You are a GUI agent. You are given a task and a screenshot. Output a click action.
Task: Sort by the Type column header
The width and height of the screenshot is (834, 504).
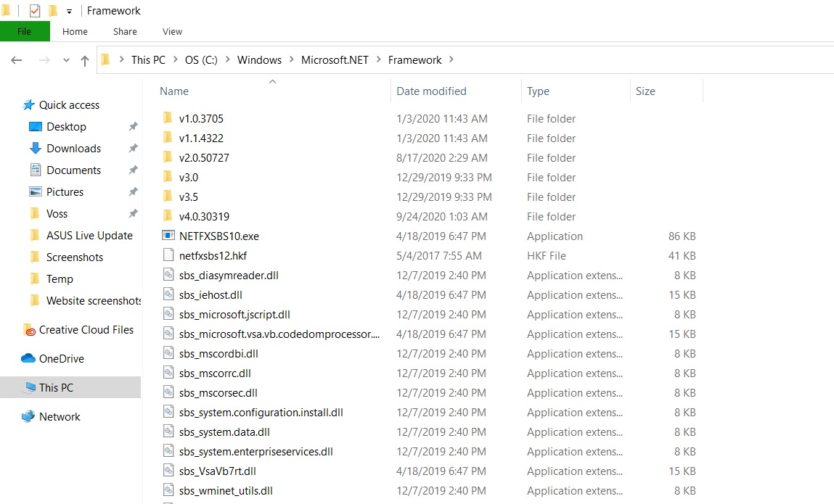[539, 91]
